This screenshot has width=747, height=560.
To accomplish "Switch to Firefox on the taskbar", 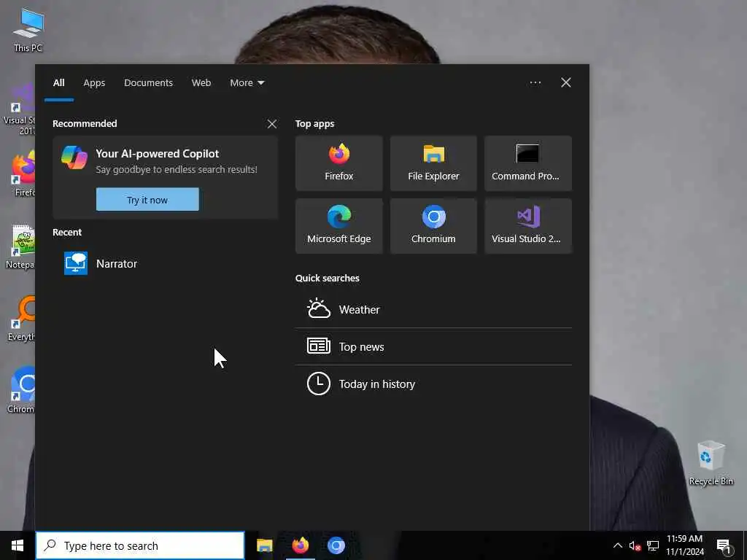I will [300, 545].
